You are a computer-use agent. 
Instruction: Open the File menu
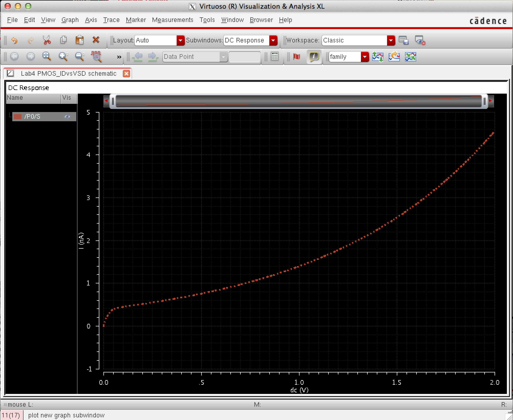coord(12,20)
